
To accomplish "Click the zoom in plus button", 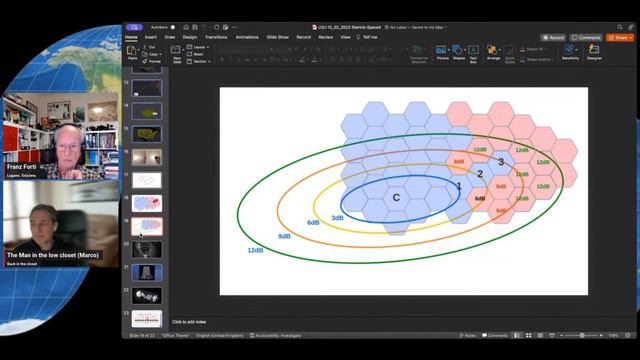I will coord(601,336).
